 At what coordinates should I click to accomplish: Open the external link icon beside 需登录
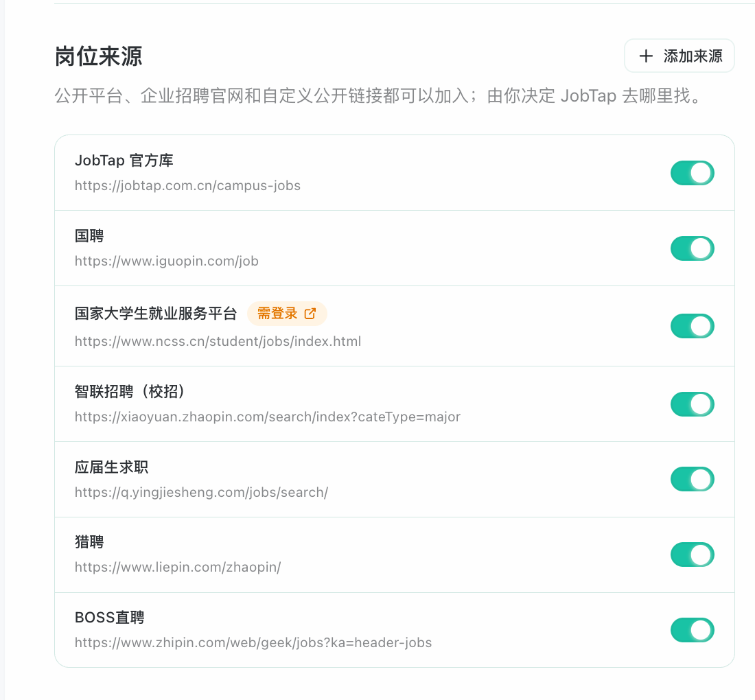click(x=310, y=314)
